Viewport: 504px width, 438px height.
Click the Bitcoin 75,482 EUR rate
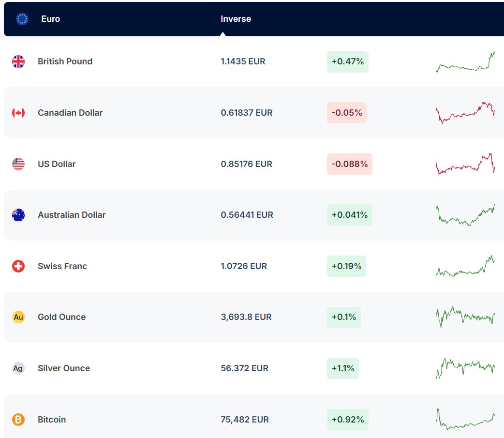(245, 420)
